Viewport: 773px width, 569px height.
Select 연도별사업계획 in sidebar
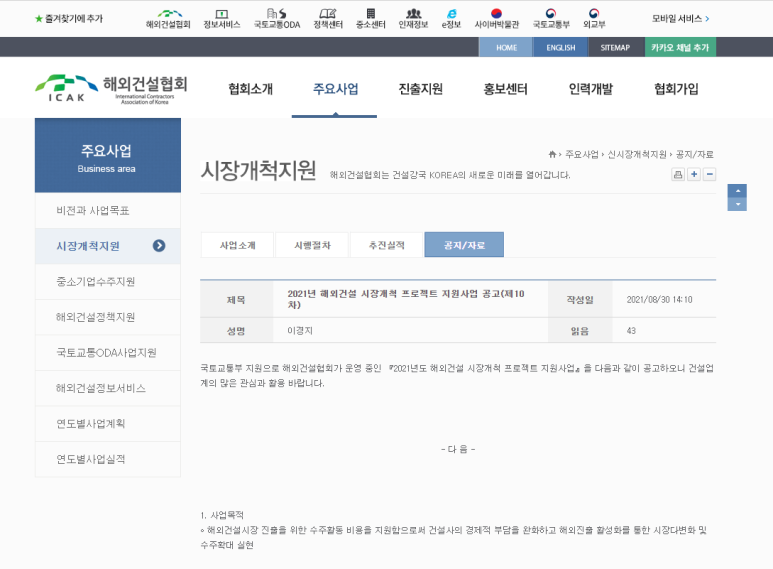point(107,424)
